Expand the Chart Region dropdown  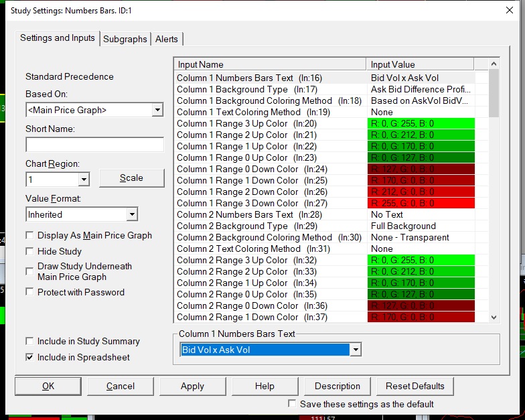tap(84, 180)
